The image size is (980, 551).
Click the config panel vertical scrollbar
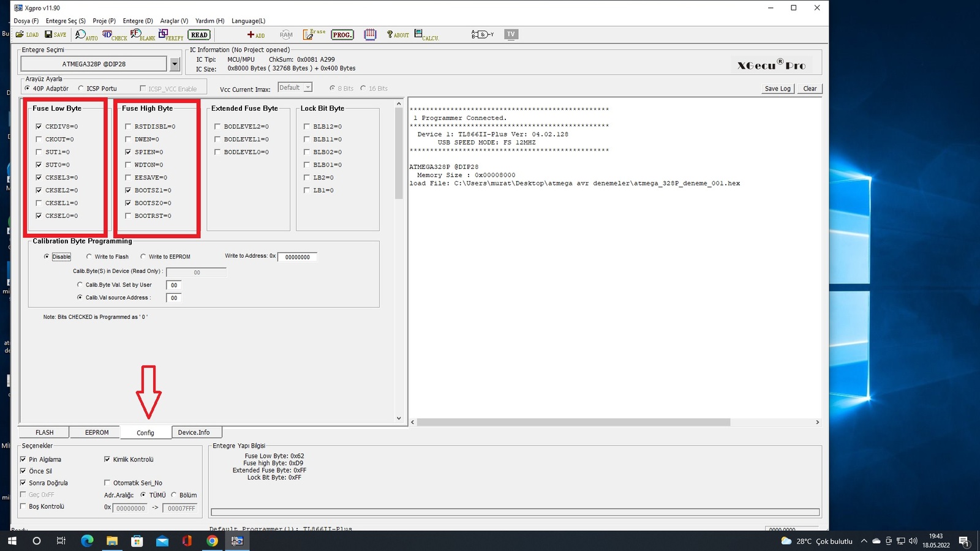399,154
